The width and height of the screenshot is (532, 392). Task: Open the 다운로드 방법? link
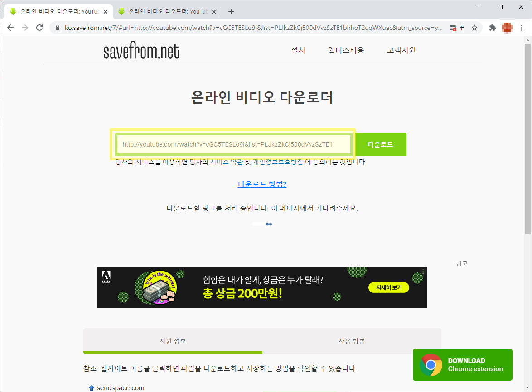262,184
